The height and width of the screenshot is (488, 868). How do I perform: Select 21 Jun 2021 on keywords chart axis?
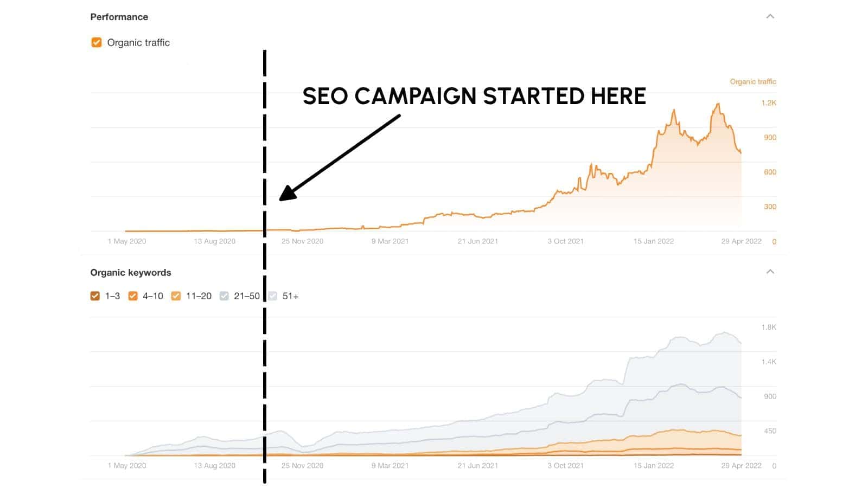tap(477, 466)
